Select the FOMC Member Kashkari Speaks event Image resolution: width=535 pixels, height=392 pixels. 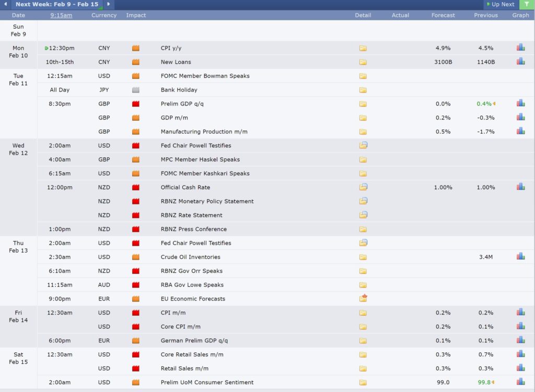205,174
